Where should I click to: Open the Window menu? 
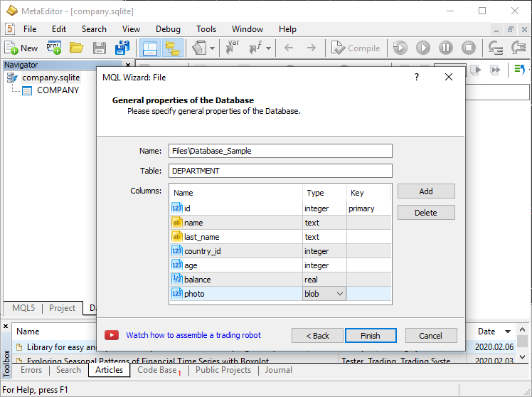(248, 29)
